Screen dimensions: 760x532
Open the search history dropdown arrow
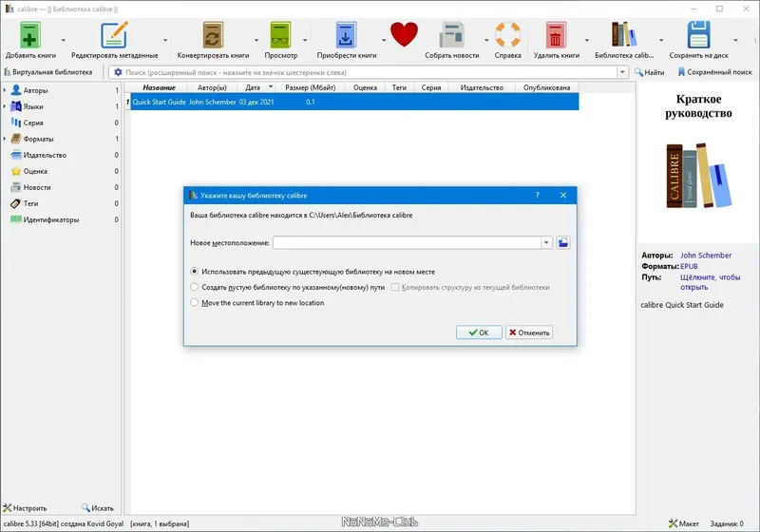point(622,72)
